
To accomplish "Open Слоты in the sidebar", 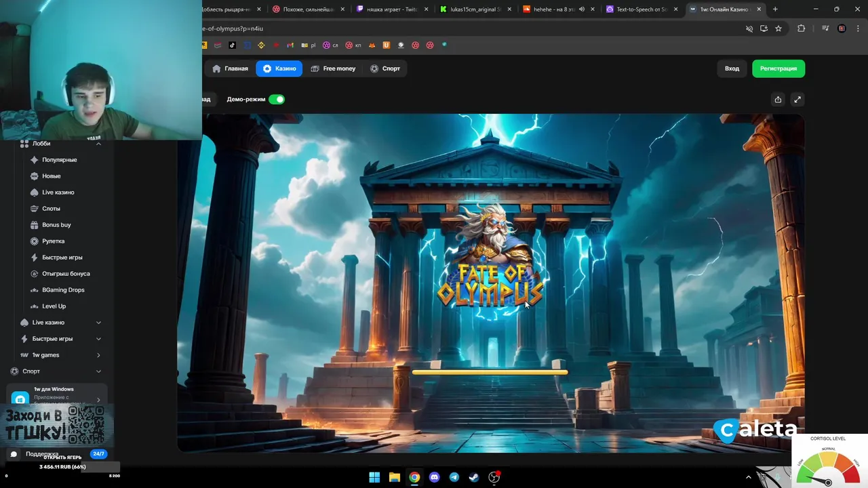I will click(x=51, y=209).
